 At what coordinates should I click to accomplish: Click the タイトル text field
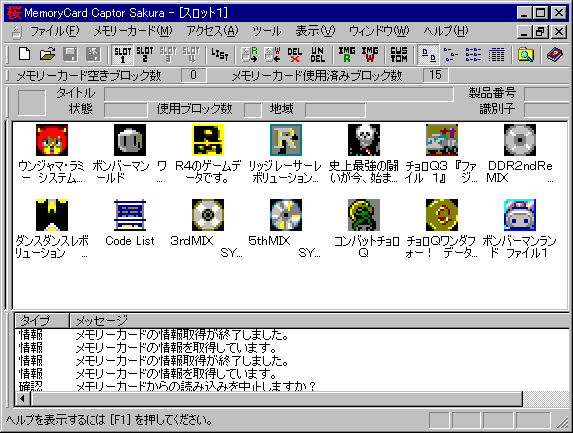coord(278,94)
